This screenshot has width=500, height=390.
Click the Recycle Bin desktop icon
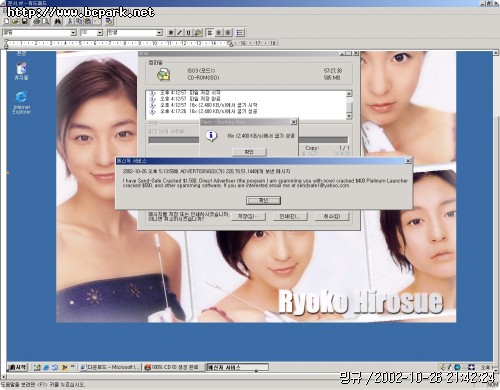click(x=21, y=71)
